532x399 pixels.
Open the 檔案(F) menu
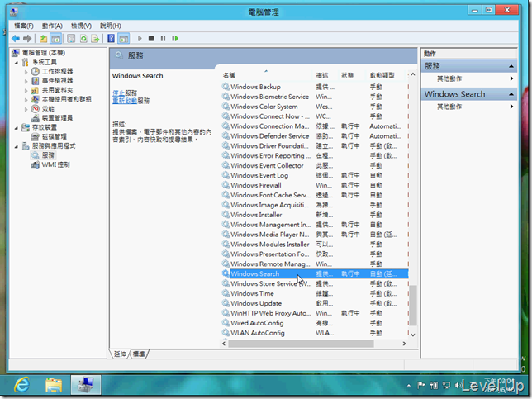point(24,26)
